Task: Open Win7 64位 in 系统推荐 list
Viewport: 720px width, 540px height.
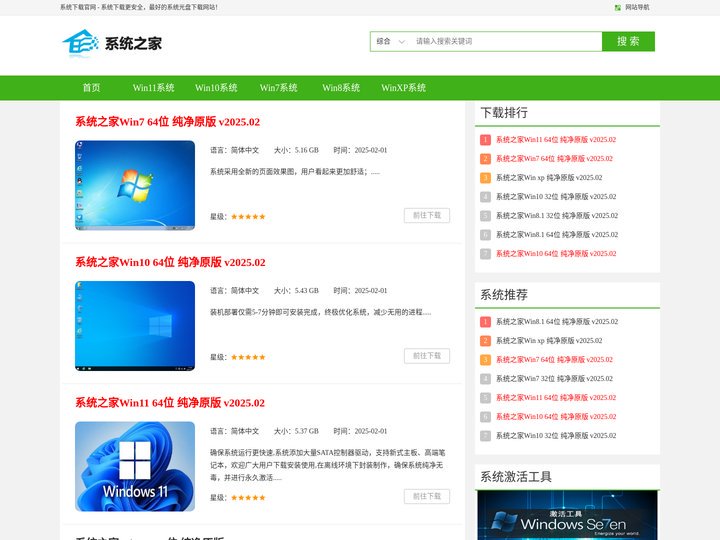Action: pyautogui.click(x=554, y=360)
